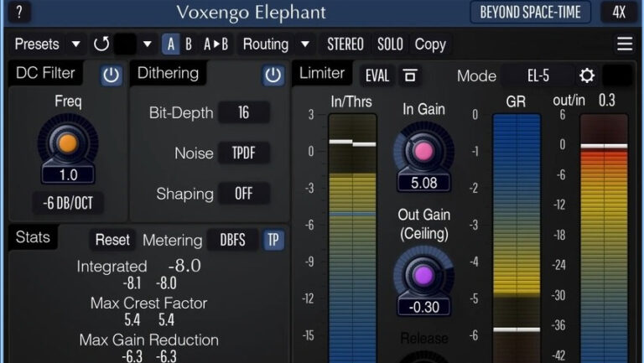The height and width of the screenshot is (363, 644).
Task: Click the Integrated value -8.0
Action: coord(184,266)
